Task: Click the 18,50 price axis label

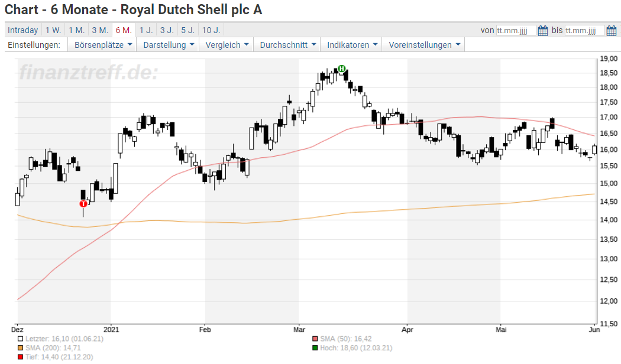Action: pos(609,73)
